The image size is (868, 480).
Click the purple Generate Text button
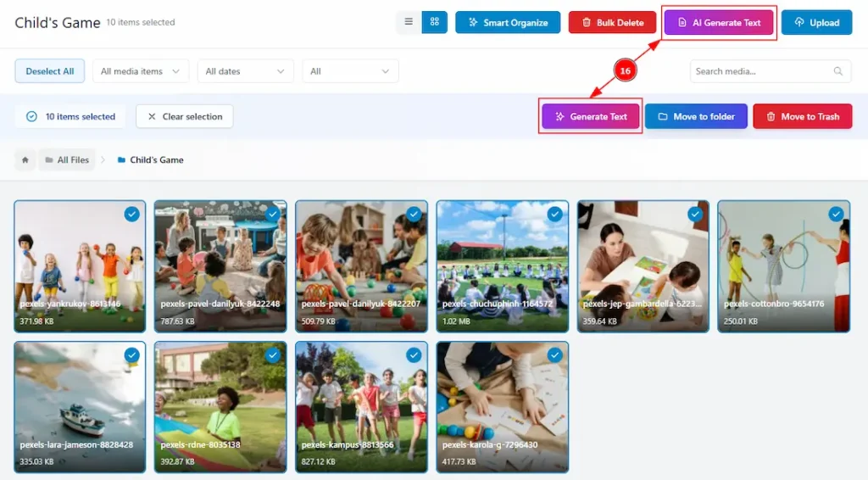[x=590, y=117]
